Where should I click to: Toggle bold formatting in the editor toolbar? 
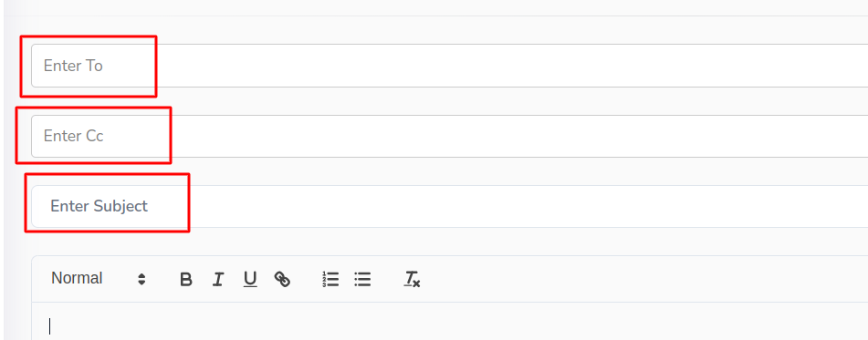(x=186, y=279)
